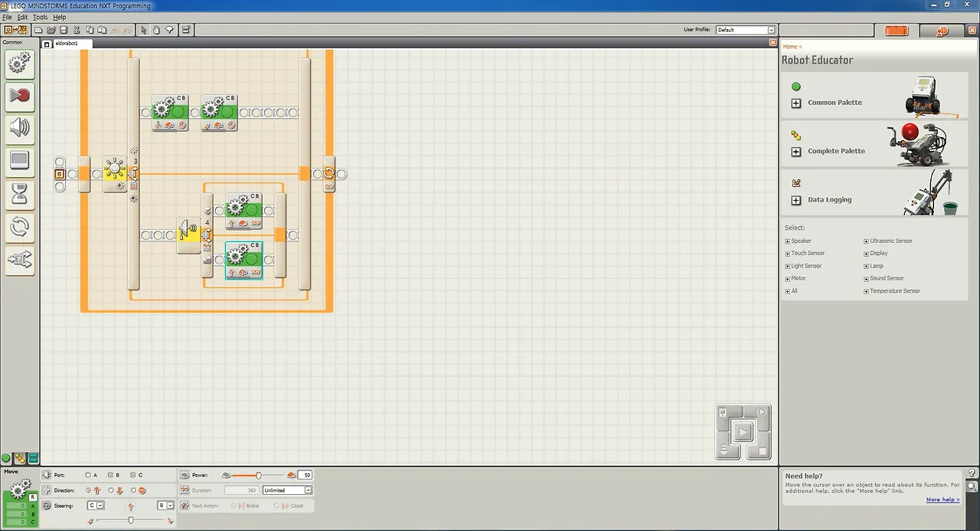
Task: Select the Record/Play block in palette
Action: tap(20, 97)
